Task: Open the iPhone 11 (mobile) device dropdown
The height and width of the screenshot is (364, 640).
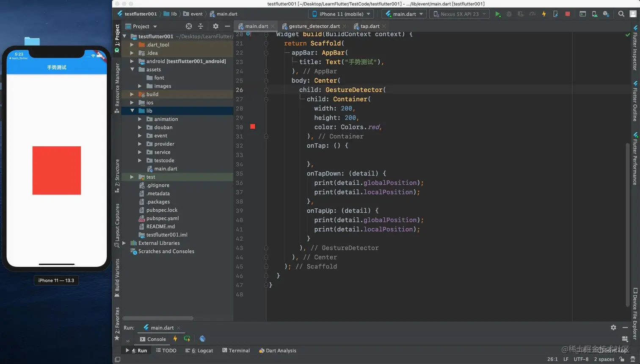Action: pyautogui.click(x=341, y=14)
